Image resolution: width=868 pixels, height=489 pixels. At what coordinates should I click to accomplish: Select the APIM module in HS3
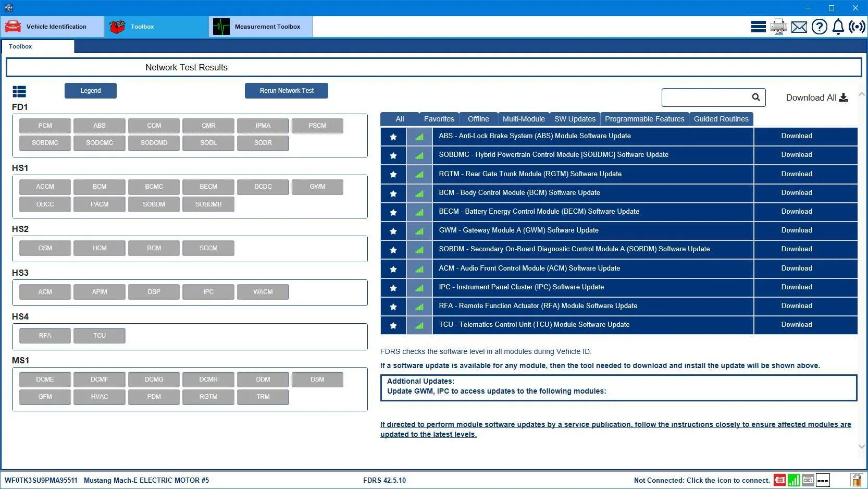tap(100, 292)
